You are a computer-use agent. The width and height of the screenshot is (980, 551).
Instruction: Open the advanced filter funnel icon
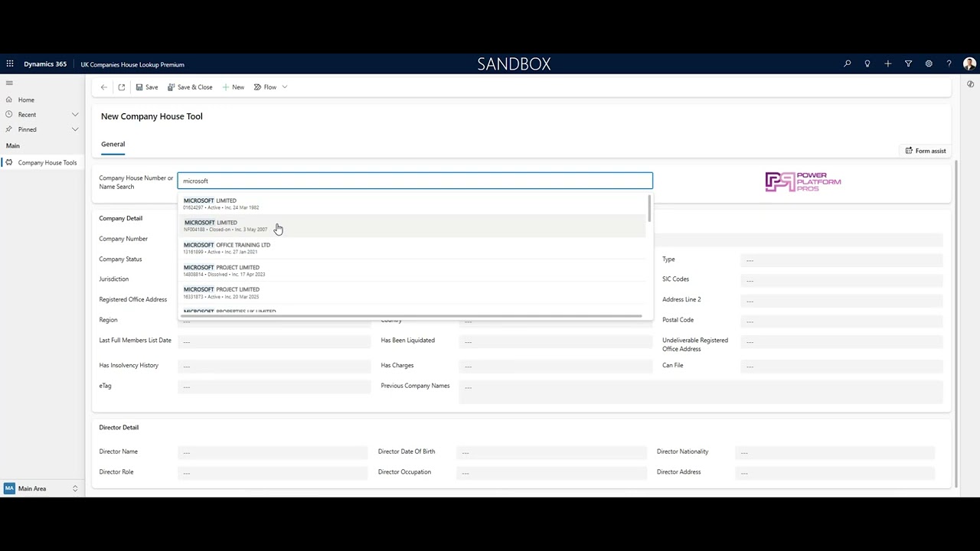click(909, 64)
